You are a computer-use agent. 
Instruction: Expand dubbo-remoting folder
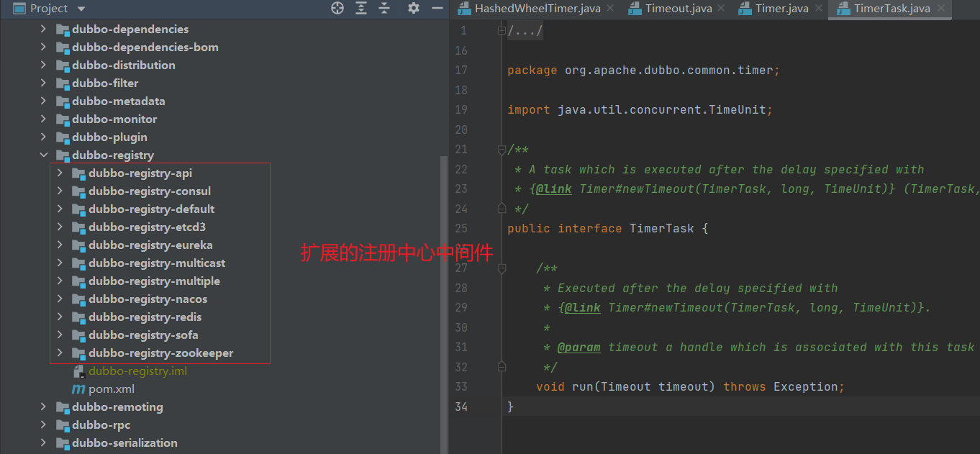click(43, 407)
